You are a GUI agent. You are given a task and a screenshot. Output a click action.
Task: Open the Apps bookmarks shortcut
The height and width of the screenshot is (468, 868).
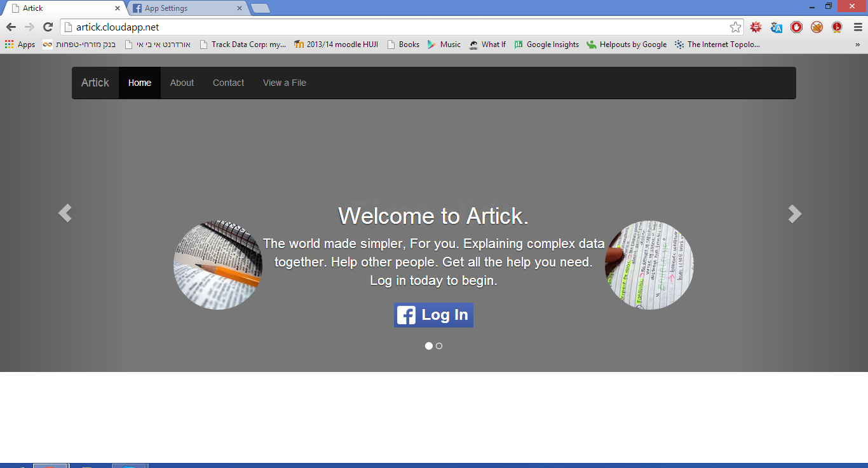[x=20, y=45]
